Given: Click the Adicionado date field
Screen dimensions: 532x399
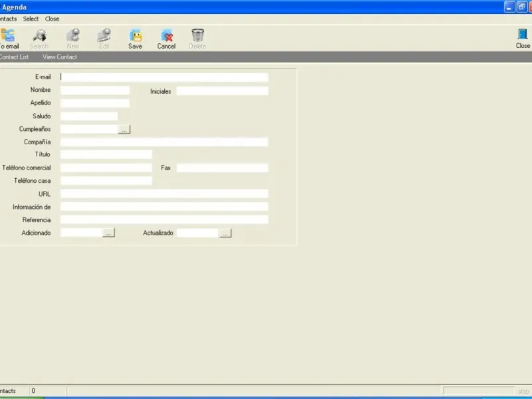Looking at the screenshot, I should [x=81, y=232].
